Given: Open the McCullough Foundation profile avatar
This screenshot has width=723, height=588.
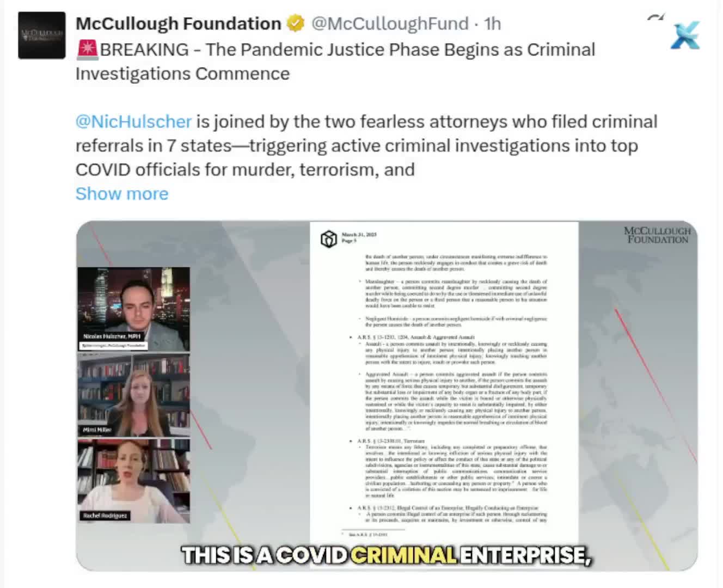Looking at the screenshot, I should point(42,35).
